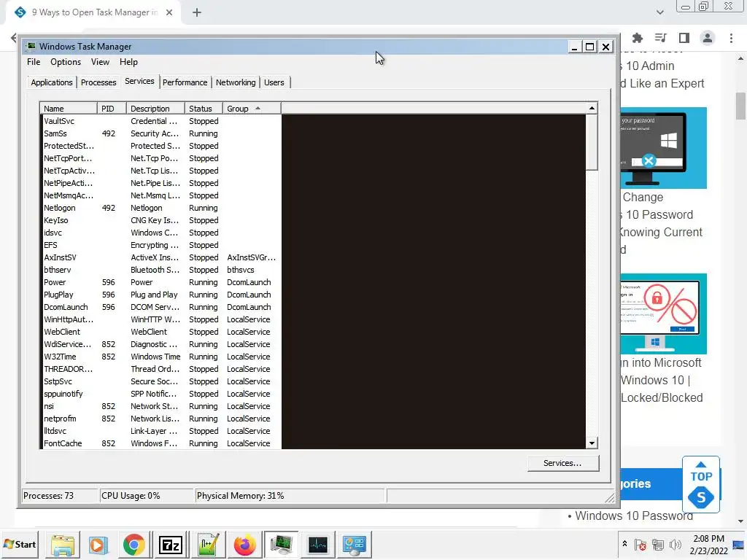Open the File menu
747x560 pixels.
(34, 62)
